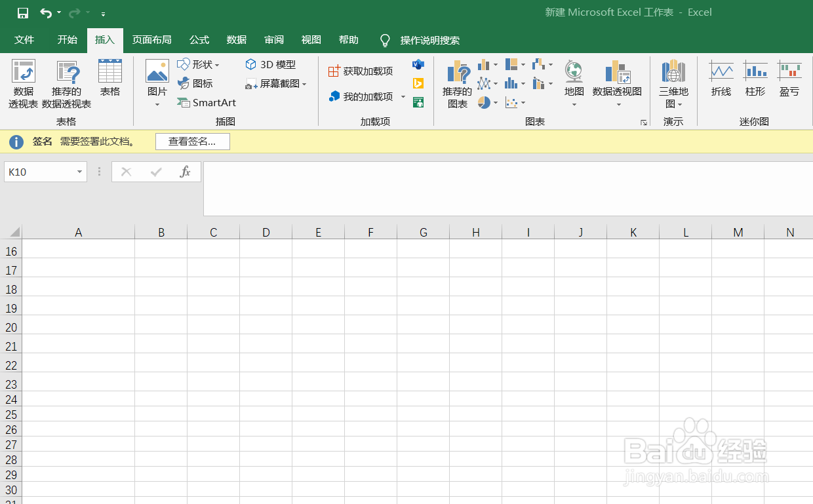813x504 pixels.
Task: Insert a statistic histogram chart
Action: [x=515, y=83]
